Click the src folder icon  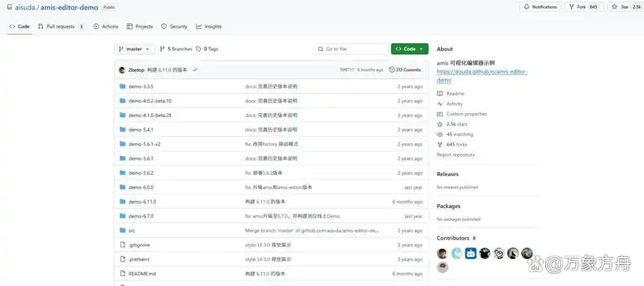[x=123, y=230]
